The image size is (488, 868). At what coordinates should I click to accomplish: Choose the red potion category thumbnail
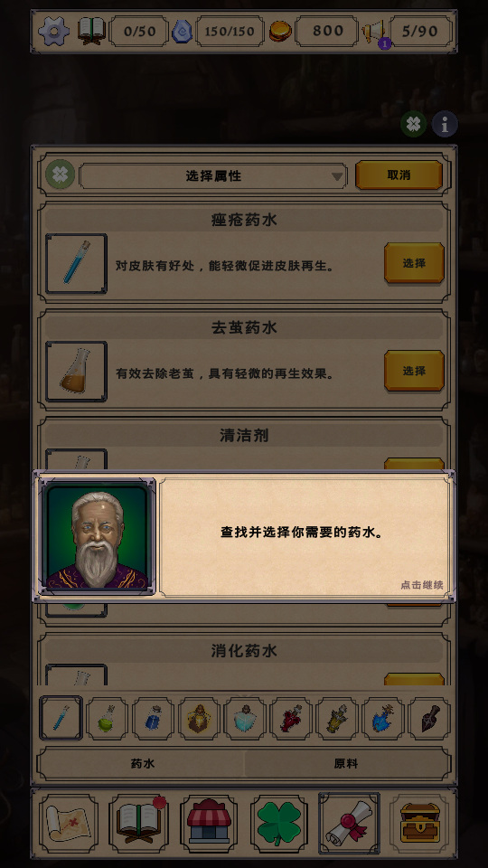coord(290,718)
